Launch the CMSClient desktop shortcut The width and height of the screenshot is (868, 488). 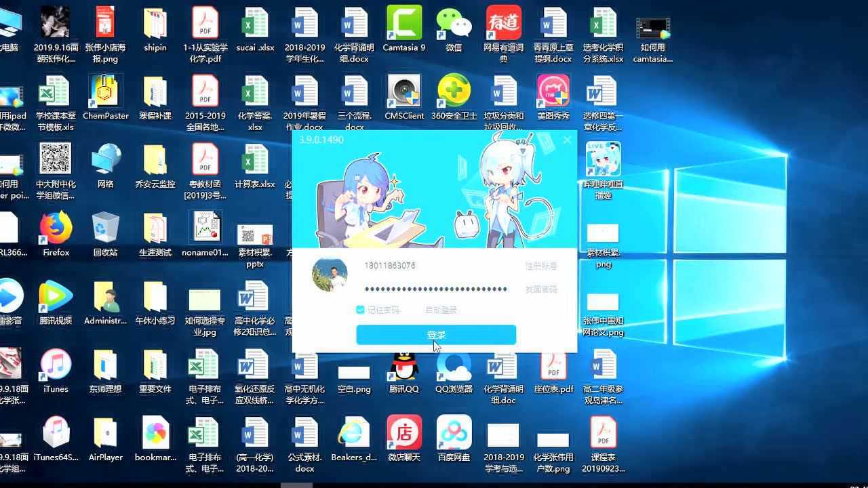point(404,98)
